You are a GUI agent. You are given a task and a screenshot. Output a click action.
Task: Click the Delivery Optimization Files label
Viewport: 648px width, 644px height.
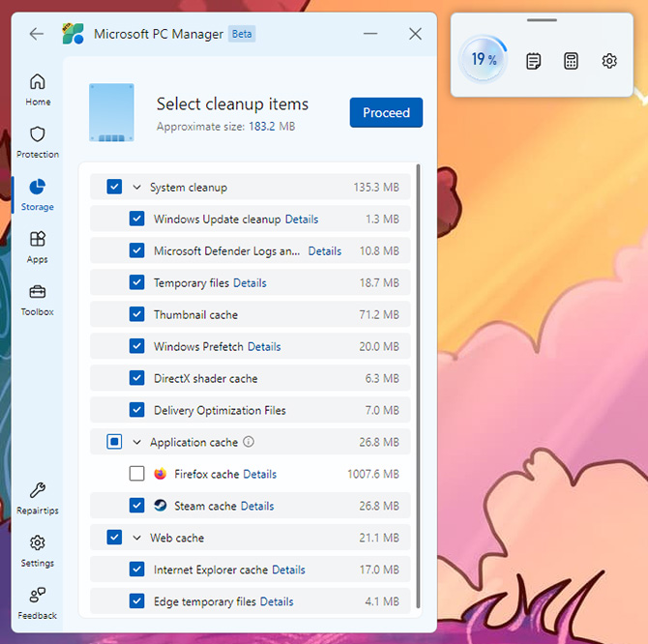click(220, 410)
